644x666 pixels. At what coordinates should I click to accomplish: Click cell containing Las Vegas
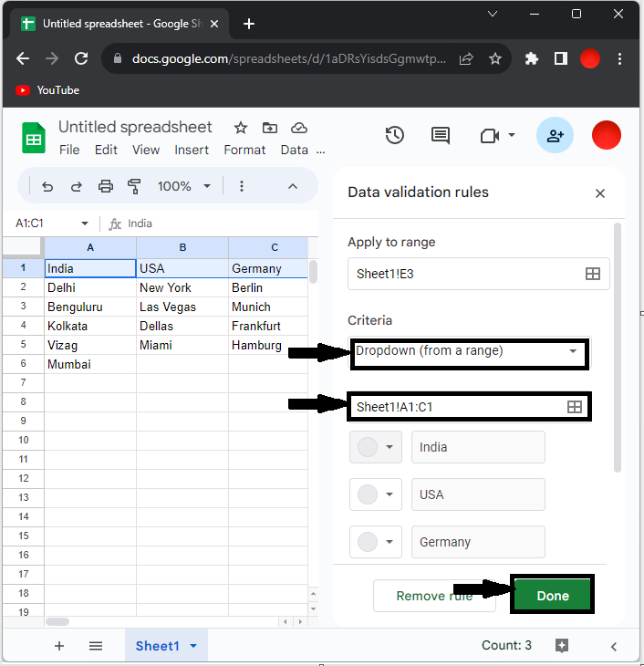(x=182, y=307)
